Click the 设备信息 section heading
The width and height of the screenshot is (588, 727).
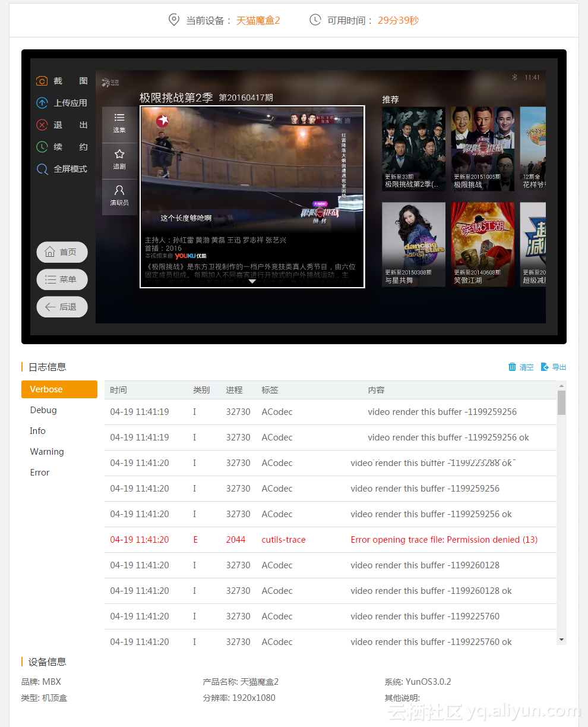pos(48,662)
